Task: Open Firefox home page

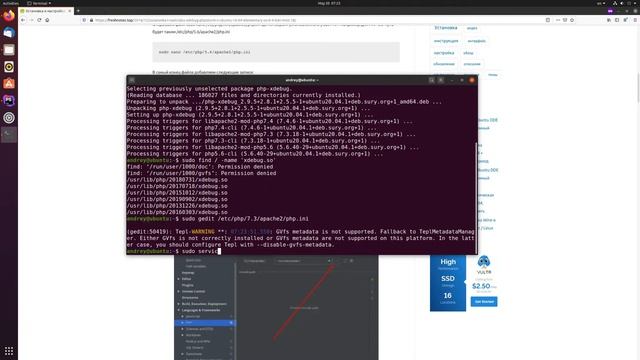Action: pos(47,20)
